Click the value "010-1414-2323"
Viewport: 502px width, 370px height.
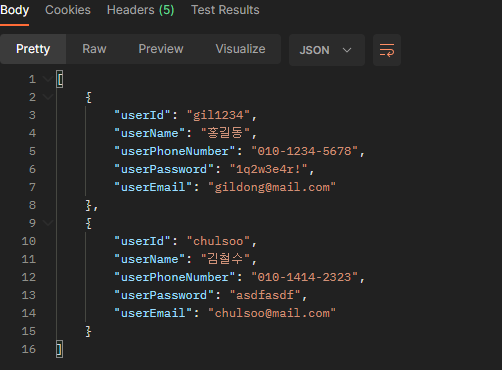click(305, 277)
